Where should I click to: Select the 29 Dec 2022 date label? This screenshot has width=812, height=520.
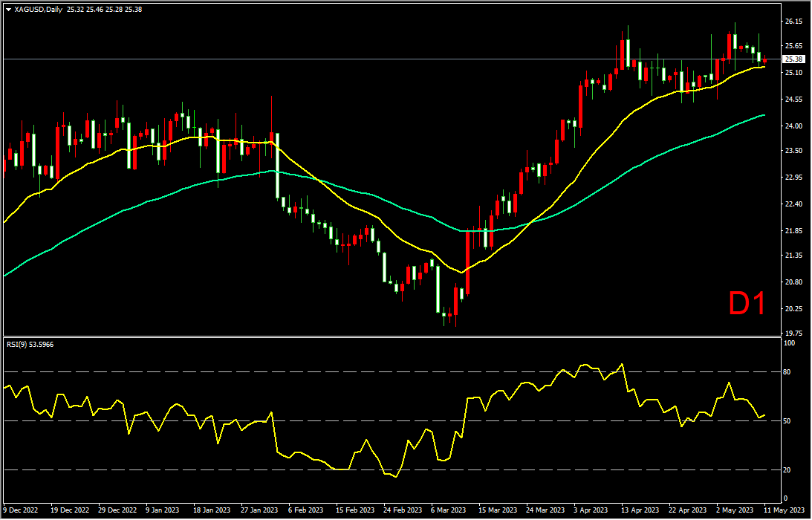click(x=117, y=510)
